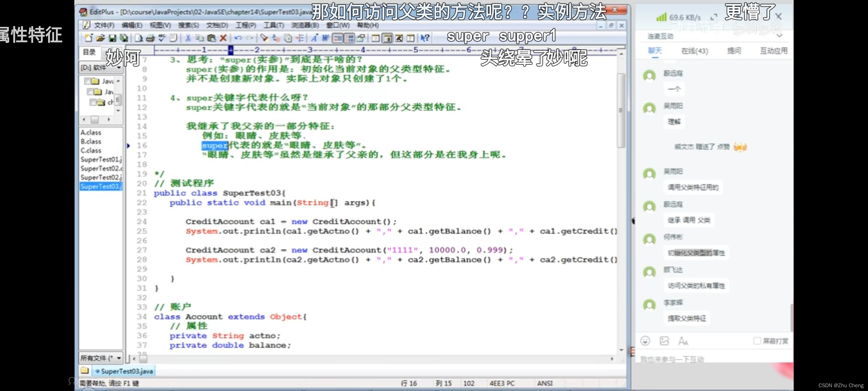Image resolution: width=868 pixels, height=391 pixels.
Task: Run the spell check ABC icon
Action: point(162,38)
